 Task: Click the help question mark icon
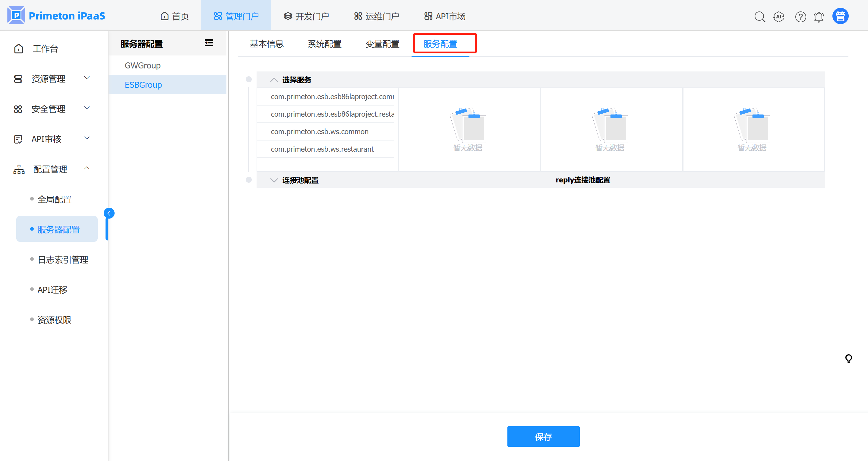click(x=800, y=17)
